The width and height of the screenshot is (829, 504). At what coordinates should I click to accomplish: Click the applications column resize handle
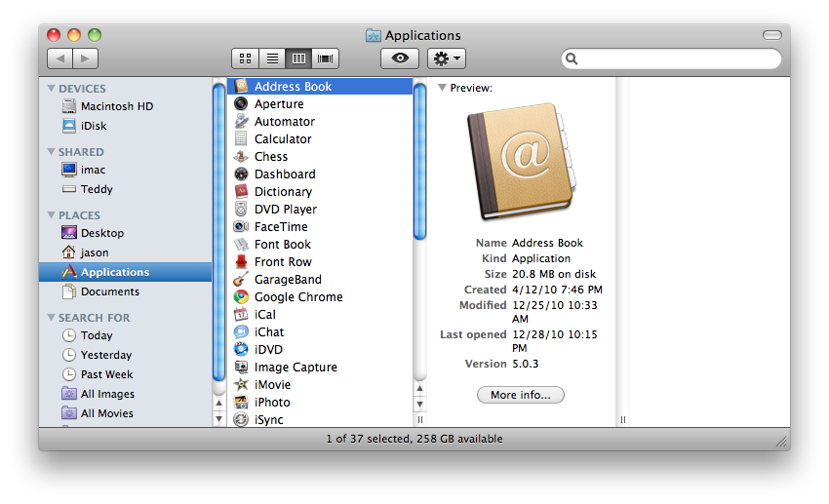pos(419,419)
